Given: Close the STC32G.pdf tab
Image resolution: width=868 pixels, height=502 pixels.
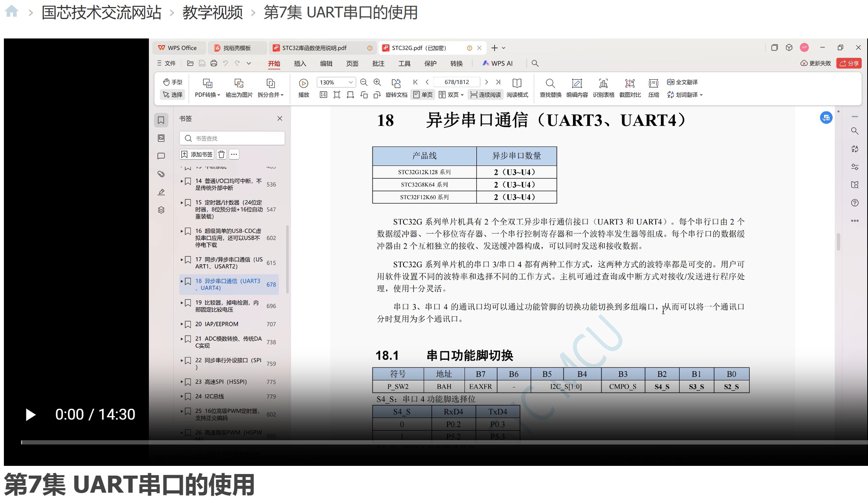Looking at the screenshot, I should click(479, 48).
